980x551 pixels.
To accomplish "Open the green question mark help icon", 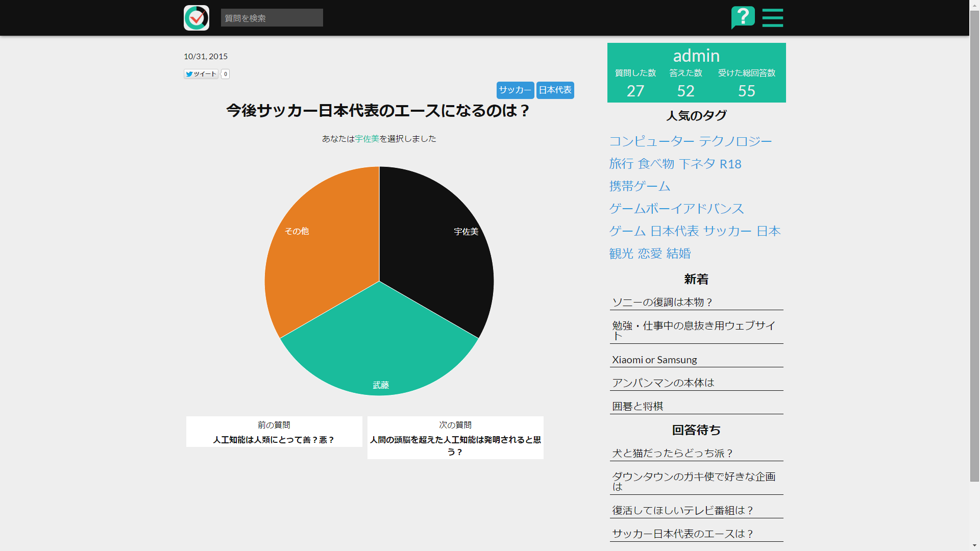I will pyautogui.click(x=743, y=17).
